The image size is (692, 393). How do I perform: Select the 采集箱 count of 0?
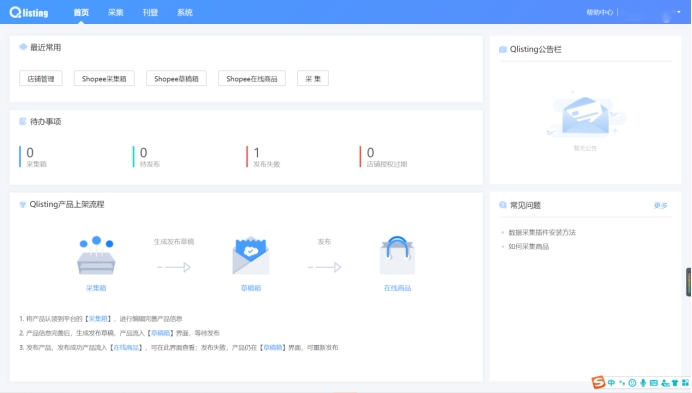[30, 153]
